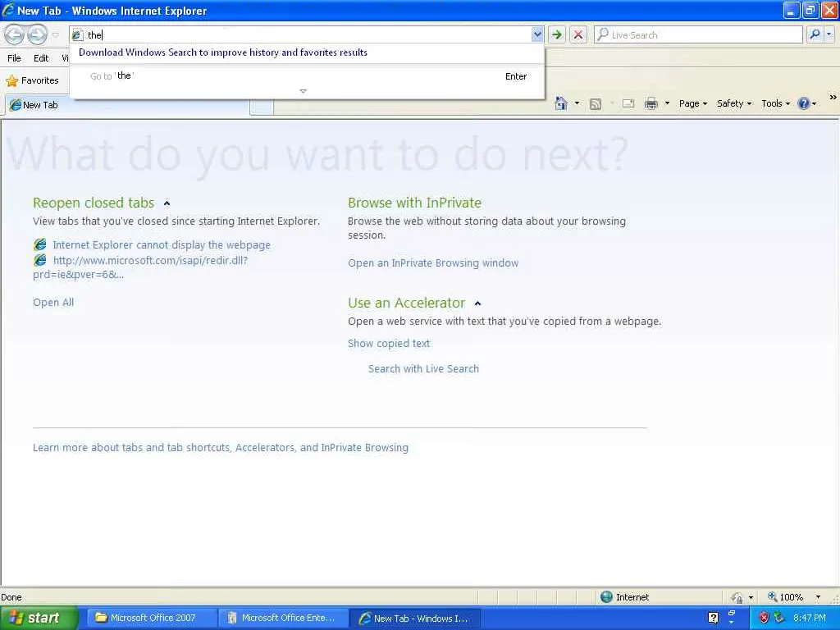This screenshot has height=630, width=840.
Task: Click the taskbar restore windows icon
Action: 732,612
